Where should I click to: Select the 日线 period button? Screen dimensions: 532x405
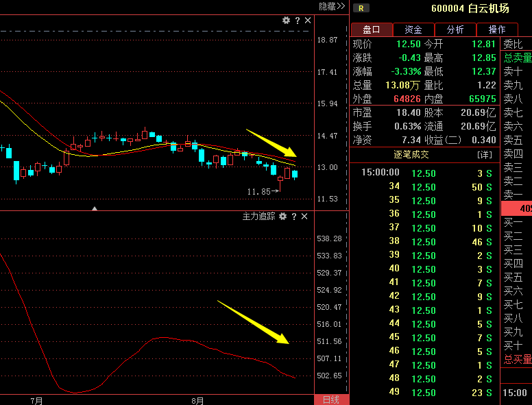click(331, 400)
